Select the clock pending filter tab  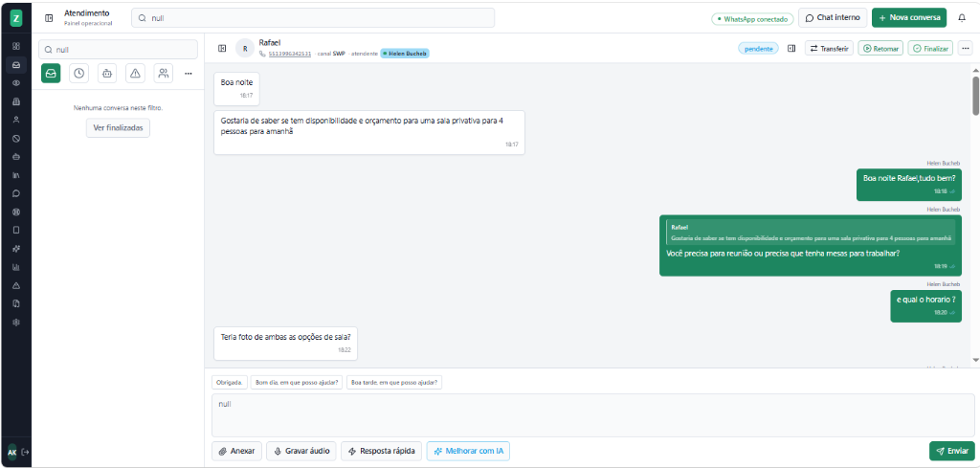(78, 73)
